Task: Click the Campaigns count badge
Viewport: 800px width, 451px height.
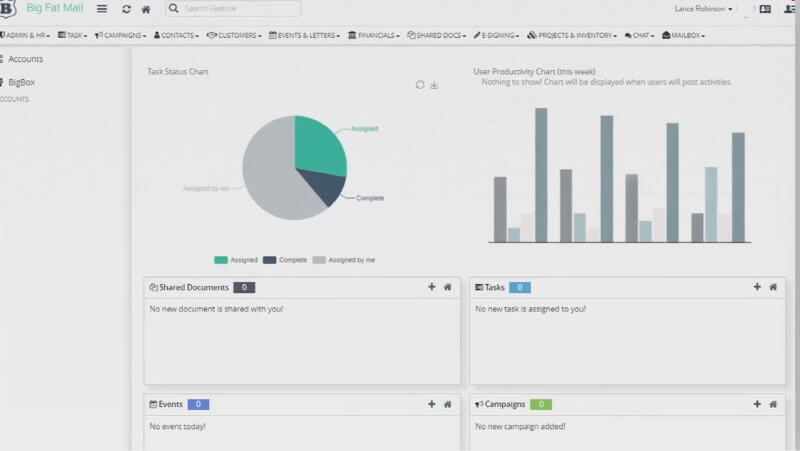Action: pos(541,404)
